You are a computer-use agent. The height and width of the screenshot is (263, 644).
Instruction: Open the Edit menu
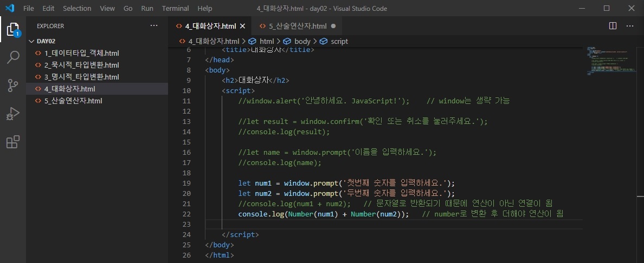point(48,8)
